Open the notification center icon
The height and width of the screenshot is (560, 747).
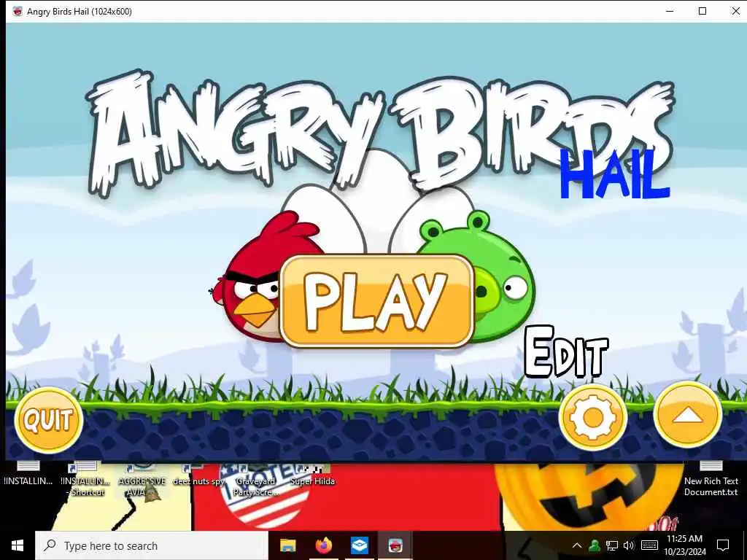pyautogui.click(x=723, y=545)
